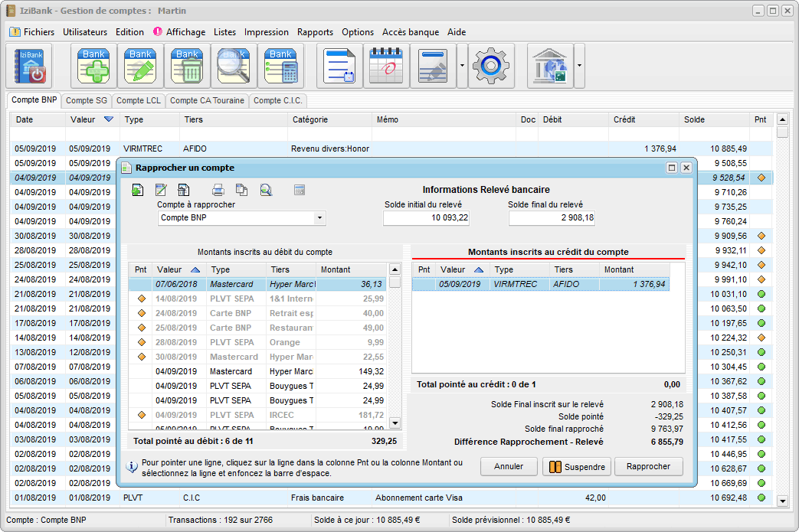The height and width of the screenshot is (532, 799).
Task: Unmark the pointed diamond for 1&1 Internet row
Action: point(141,299)
